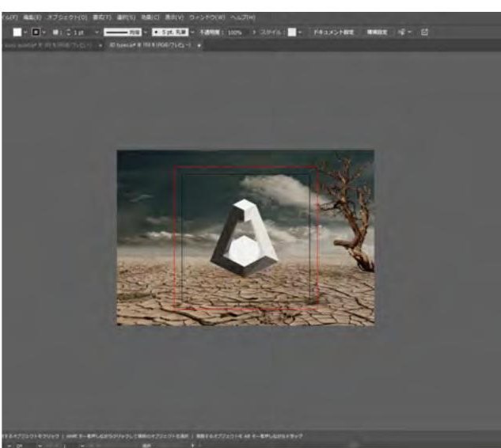
Task: Open the stroke color dropdown arrow
Action: coord(44,32)
